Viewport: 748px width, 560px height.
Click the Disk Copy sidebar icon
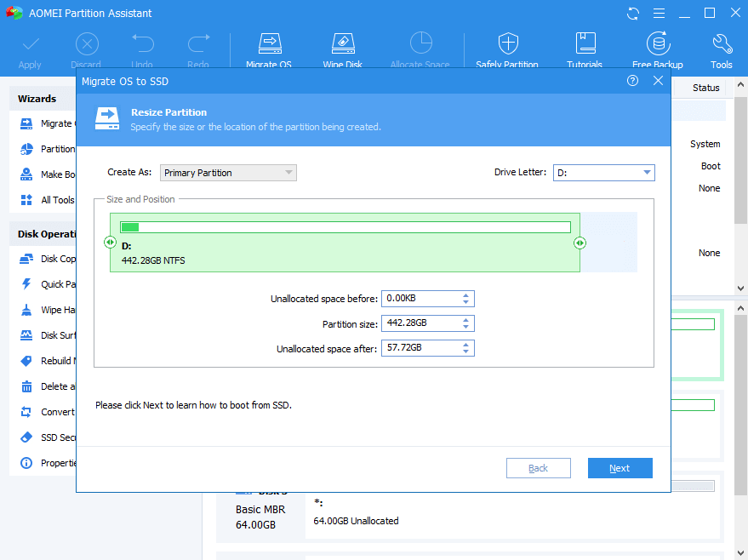tap(26, 259)
